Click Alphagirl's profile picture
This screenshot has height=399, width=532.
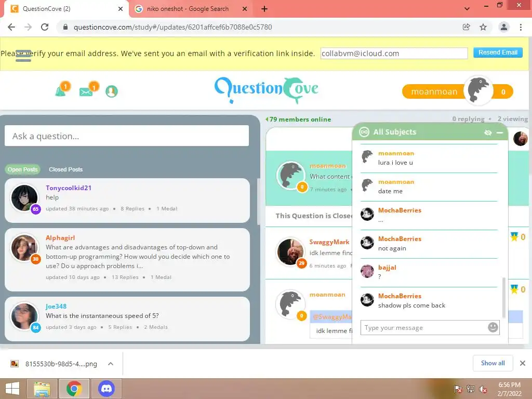24,248
